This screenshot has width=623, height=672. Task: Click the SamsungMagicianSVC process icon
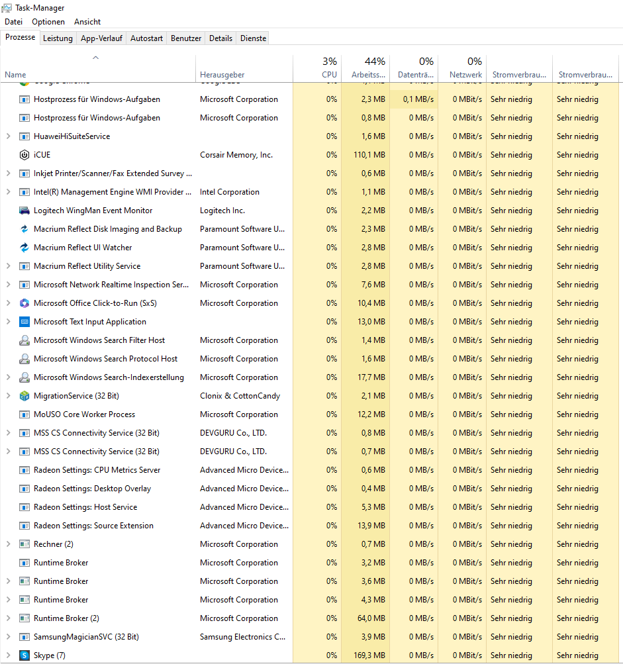[x=24, y=637]
